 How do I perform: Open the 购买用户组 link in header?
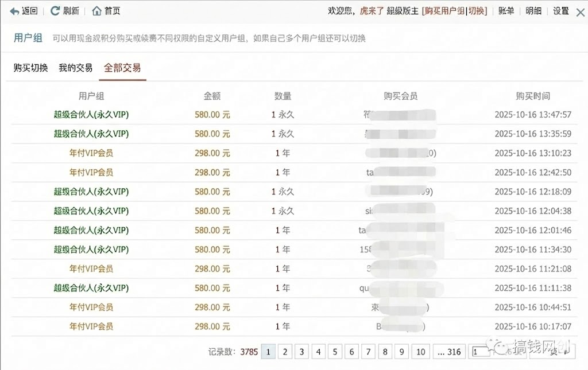click(444, 11)
